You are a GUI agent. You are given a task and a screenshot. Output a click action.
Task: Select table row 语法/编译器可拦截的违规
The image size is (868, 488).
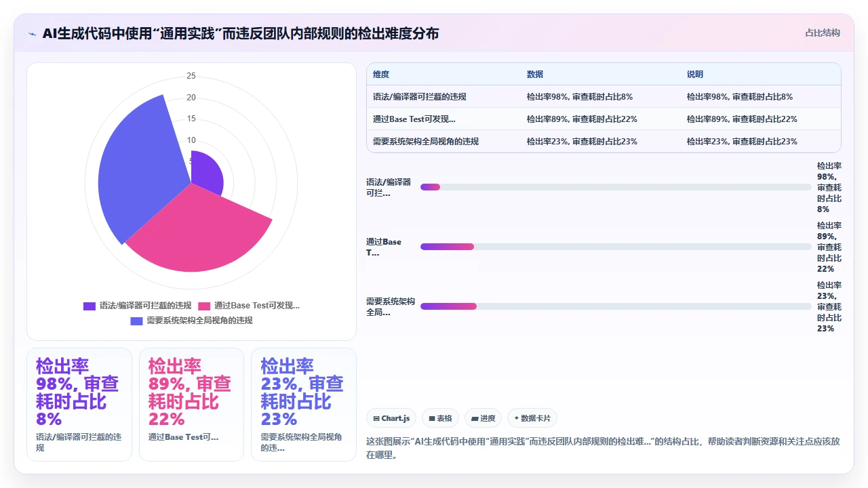pos(604,97)
